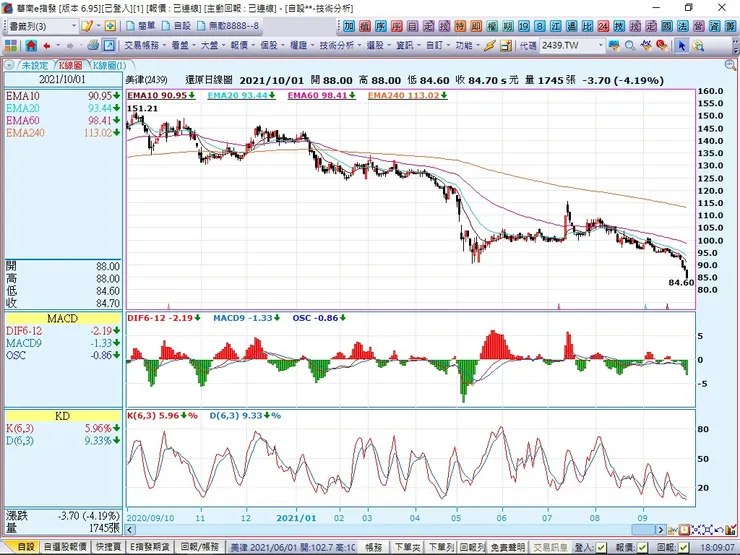Viewport: 740px width, 555px height.
Task: Toggle the 登入 checkbox in status bar
Action: click(601, 548)
